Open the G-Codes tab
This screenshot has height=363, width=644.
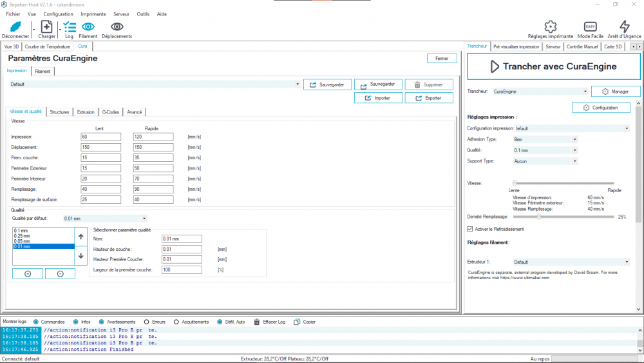[x=111, y=112]
